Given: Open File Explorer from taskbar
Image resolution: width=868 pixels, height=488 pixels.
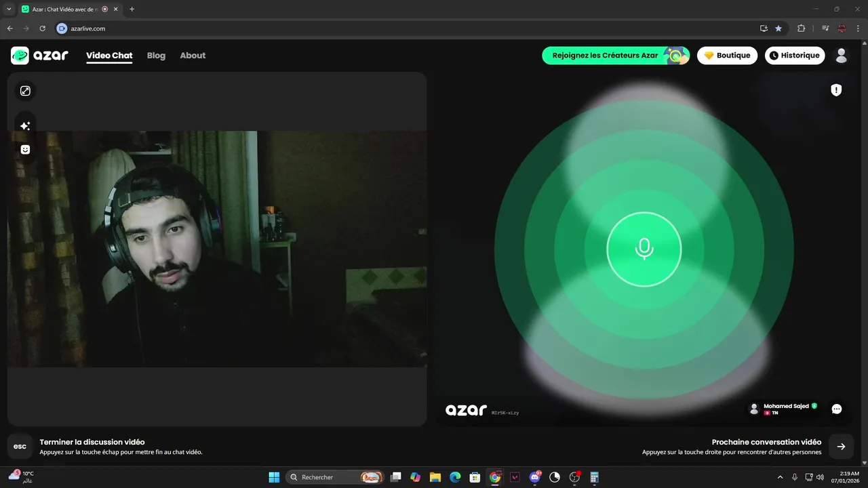Looking at the screenshot, I should 435,477.
